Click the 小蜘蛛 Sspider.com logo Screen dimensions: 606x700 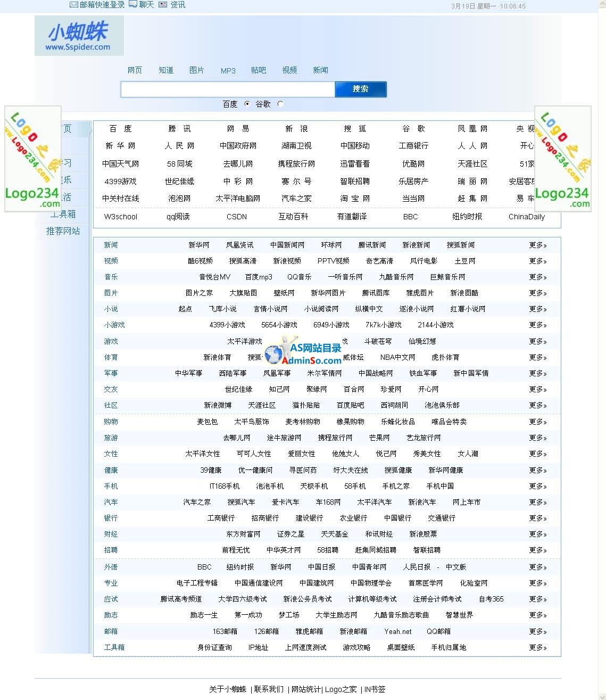tap(79, 36)
